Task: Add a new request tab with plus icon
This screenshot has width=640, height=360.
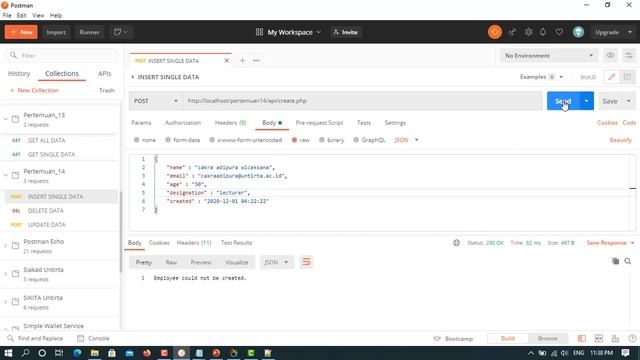Action: (242, 60)
